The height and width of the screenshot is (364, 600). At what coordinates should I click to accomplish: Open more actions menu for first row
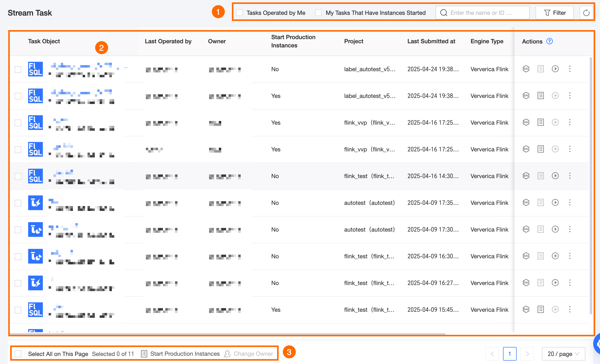570,69
